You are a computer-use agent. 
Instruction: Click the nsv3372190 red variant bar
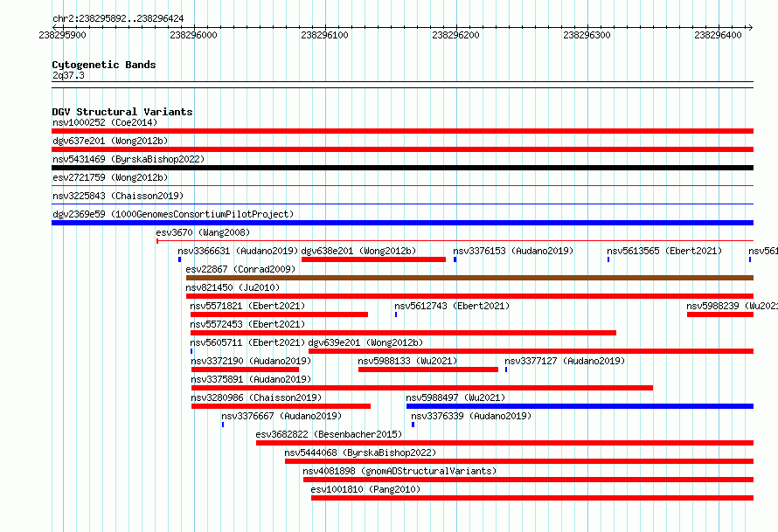pyautogui.click(x=245, y=370)
